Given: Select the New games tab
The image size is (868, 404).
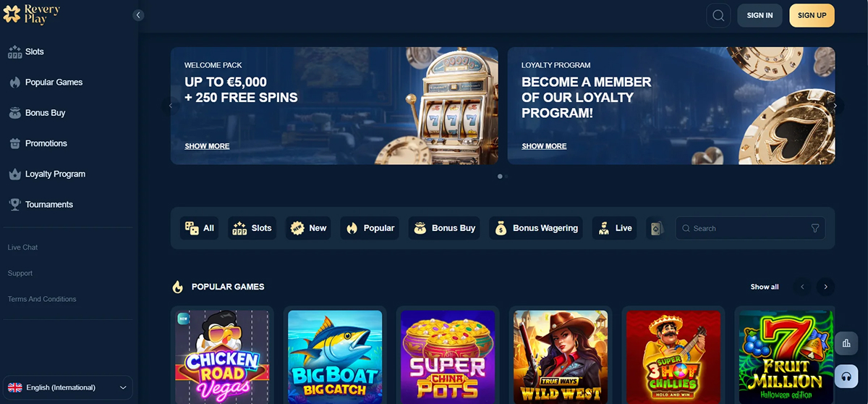Looking at the screenshot, I should (x=309, y=228).
